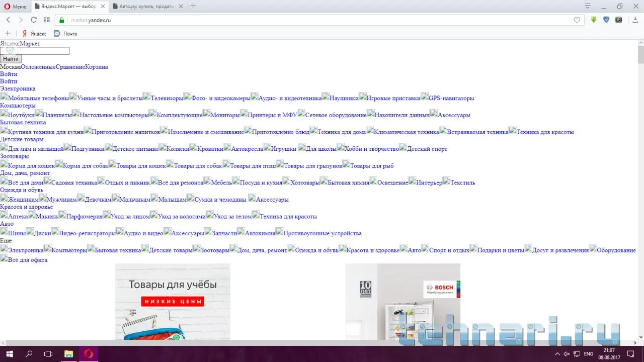Open Task View on the taskbar
644x362 pixels.
tap(48, 354)
